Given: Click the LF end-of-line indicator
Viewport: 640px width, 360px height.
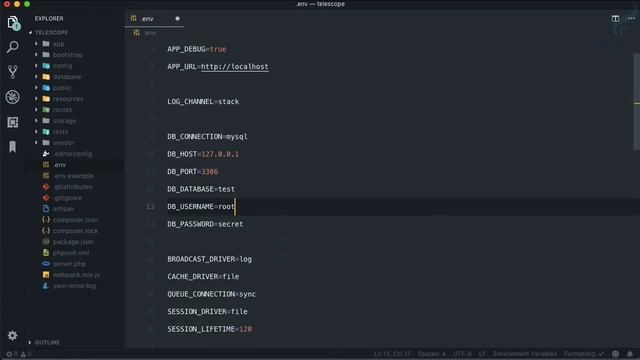Looking at the screenshot, I should click(482, 354).
